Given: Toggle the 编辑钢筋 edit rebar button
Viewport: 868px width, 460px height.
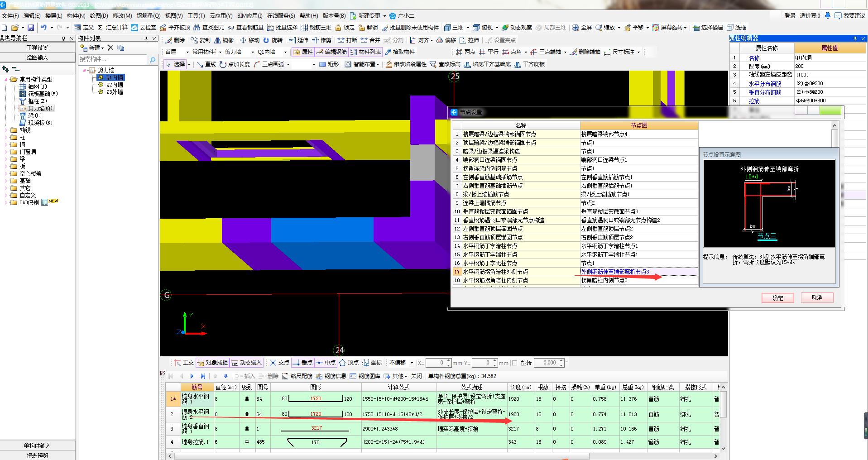Looking at the screenshot, I should pyautogui.click(x=332, y=52).
